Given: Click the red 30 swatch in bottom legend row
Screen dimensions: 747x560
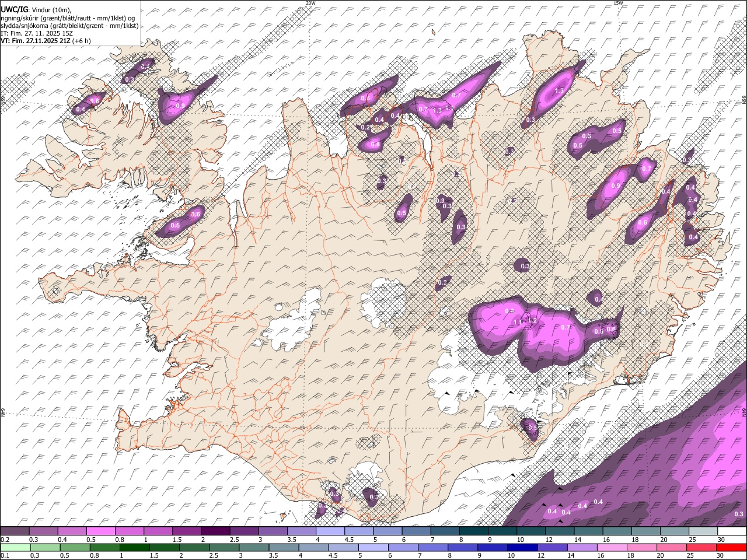Looking at the screenshot, I should tap(731, 548).
